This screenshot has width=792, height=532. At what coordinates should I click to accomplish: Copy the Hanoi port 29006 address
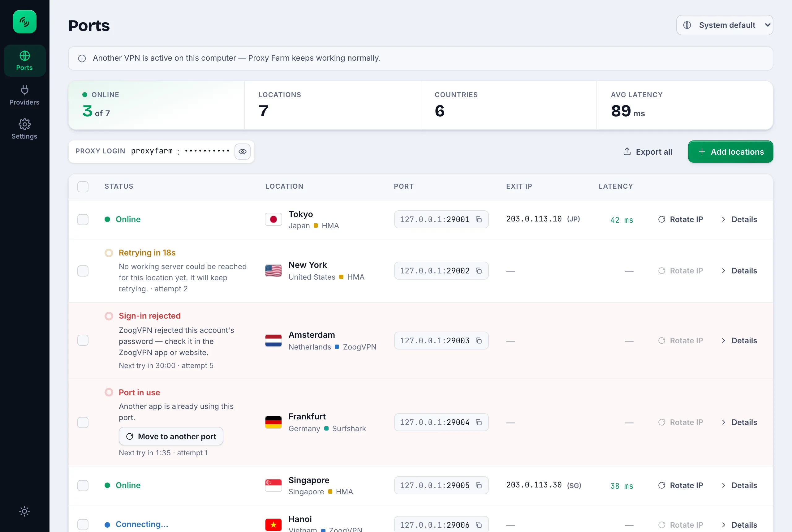pyautogui.click(x=479, y=525)
